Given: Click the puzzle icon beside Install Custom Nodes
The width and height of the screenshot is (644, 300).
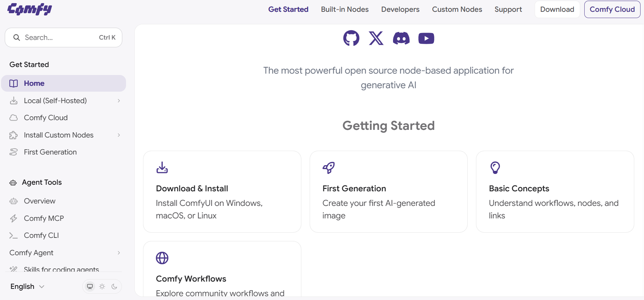Looking at the screenshot, I should coord(14,135).
